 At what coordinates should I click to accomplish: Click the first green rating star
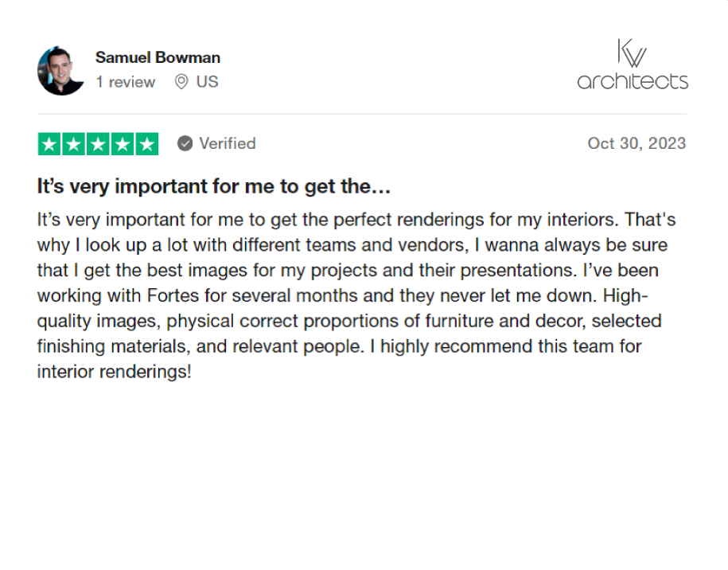coord(49,144)
